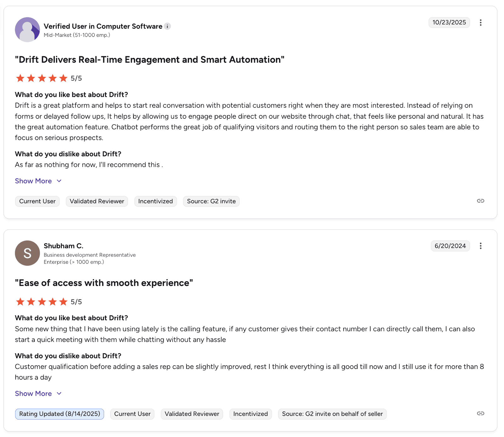Open the review titled Ease of access
Screen dimensions: 504x437
(x=104, y=282)
